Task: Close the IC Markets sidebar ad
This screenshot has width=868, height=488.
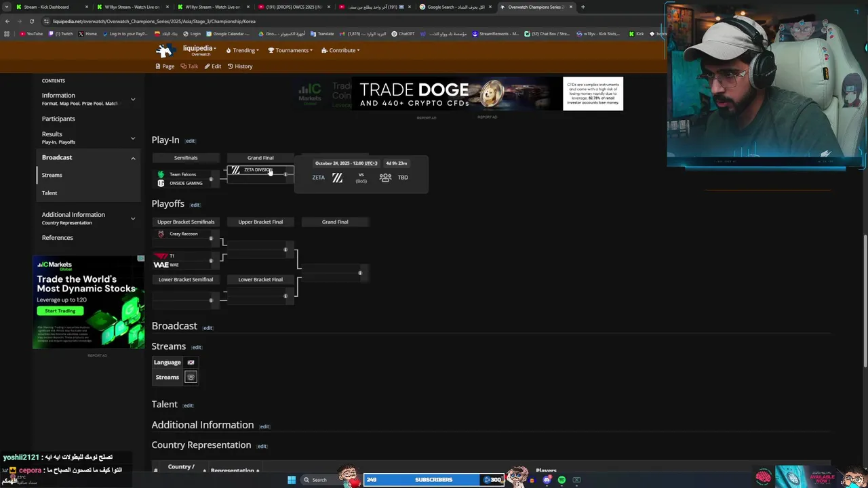Action: (140, 258)
